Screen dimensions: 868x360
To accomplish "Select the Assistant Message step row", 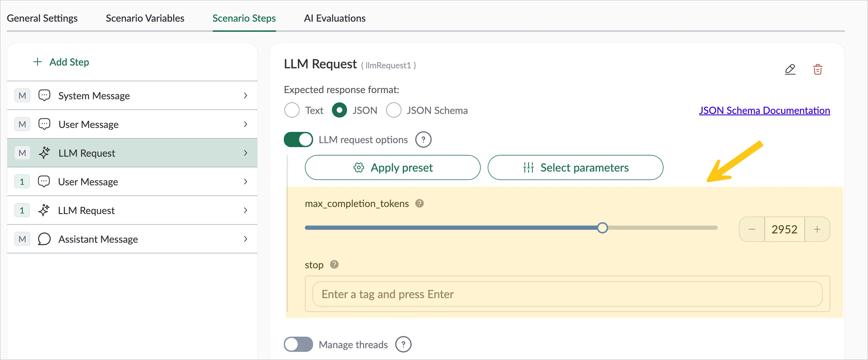I will [x=132, y=239].
